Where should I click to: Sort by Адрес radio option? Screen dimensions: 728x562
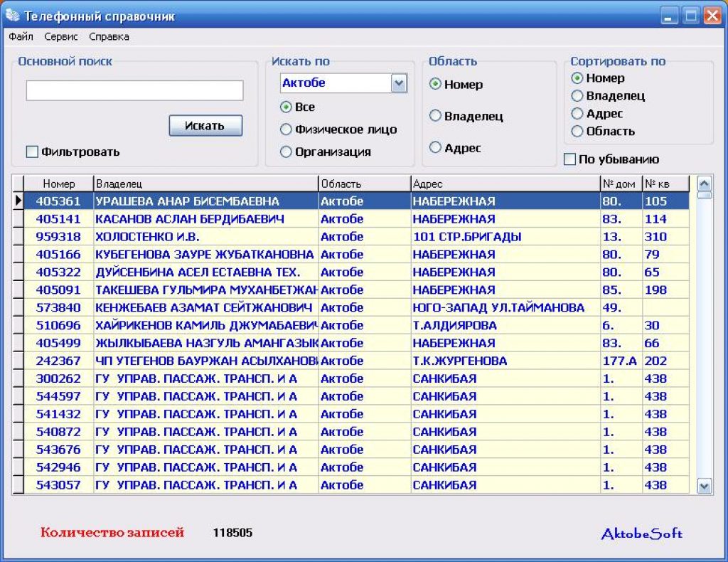[x=577, y=113]
